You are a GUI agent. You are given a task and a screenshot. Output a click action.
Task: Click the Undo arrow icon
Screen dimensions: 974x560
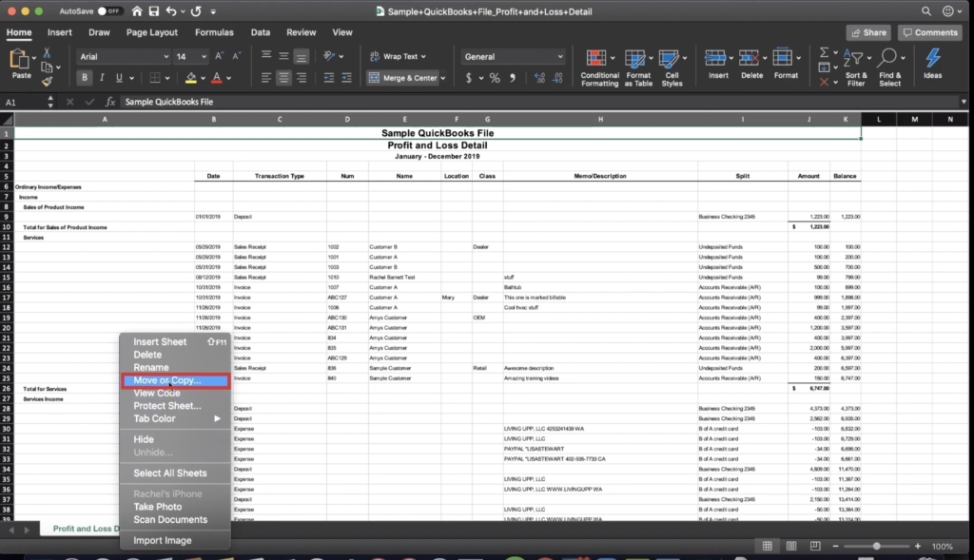point(171,11)
